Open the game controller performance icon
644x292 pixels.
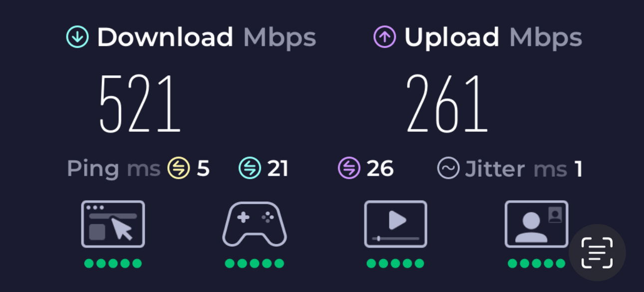(255, 224)
